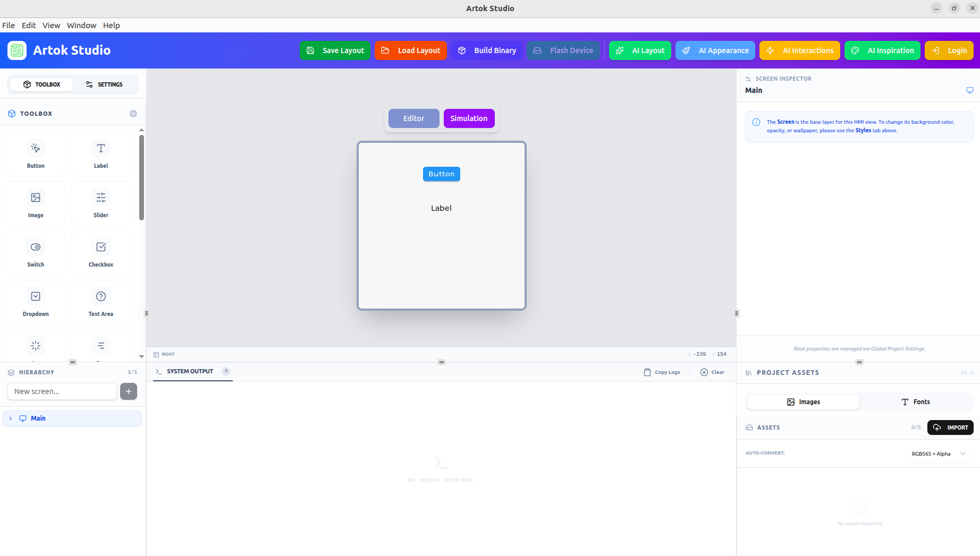Image resolution: width=980 pixels, height=556 pixels.
Task: Expand the Main screen in the Hierarchy
Action: click(x=11, y=418)
